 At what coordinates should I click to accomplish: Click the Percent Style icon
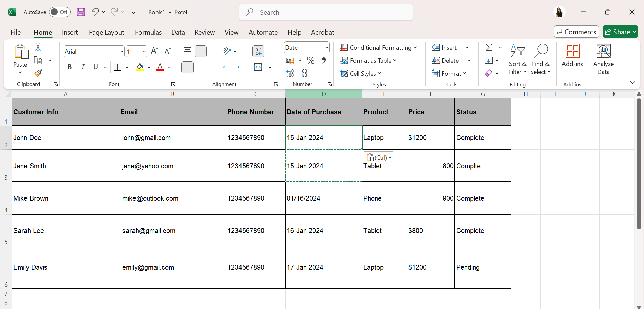tap(311, 61)
